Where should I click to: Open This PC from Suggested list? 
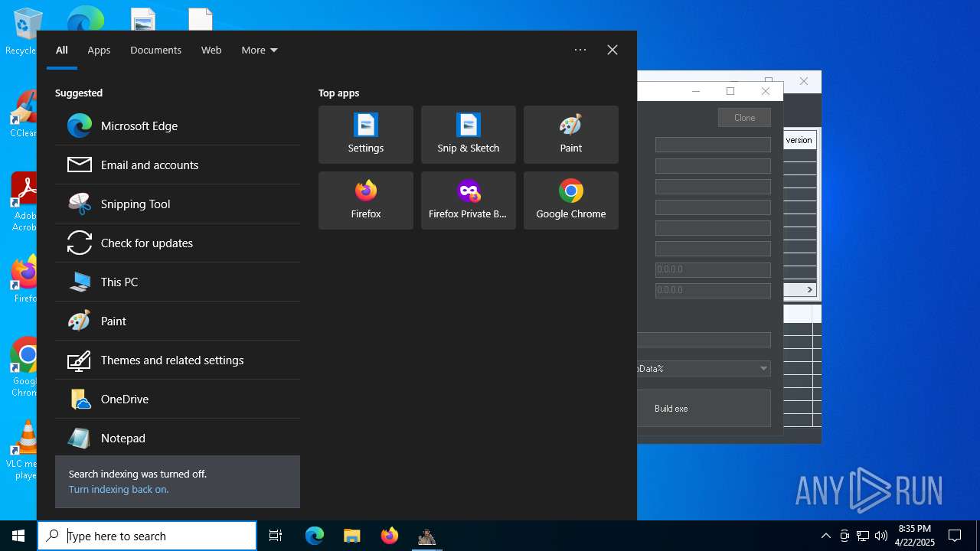(x=178, y=282)
